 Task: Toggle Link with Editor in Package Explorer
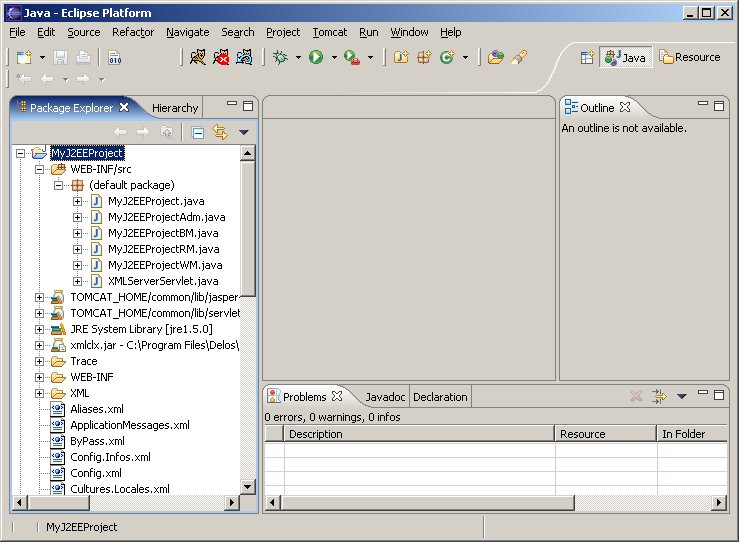(220, 132)
